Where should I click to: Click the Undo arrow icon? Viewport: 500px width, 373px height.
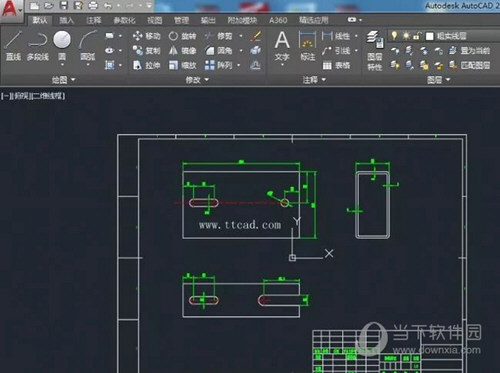click(x=108, y=5)
